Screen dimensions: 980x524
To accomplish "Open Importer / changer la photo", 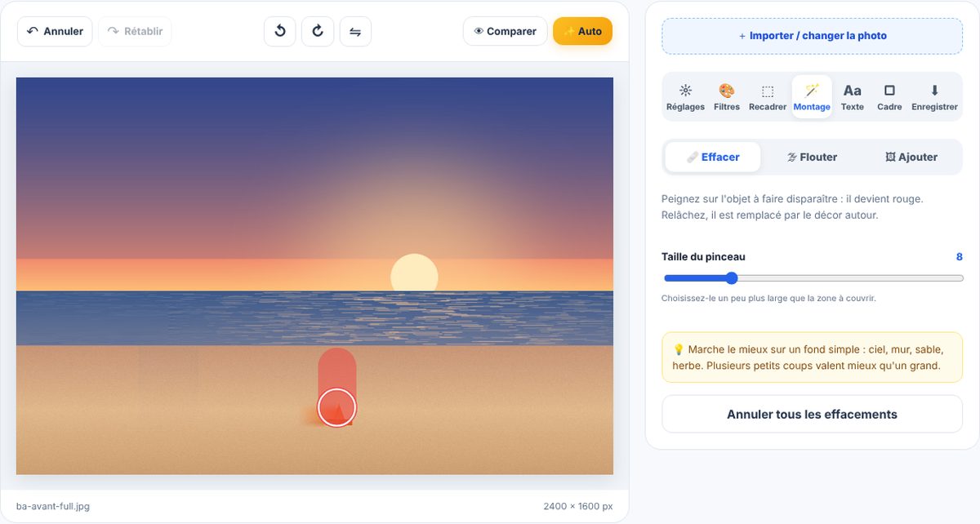I will coord(812,36).
